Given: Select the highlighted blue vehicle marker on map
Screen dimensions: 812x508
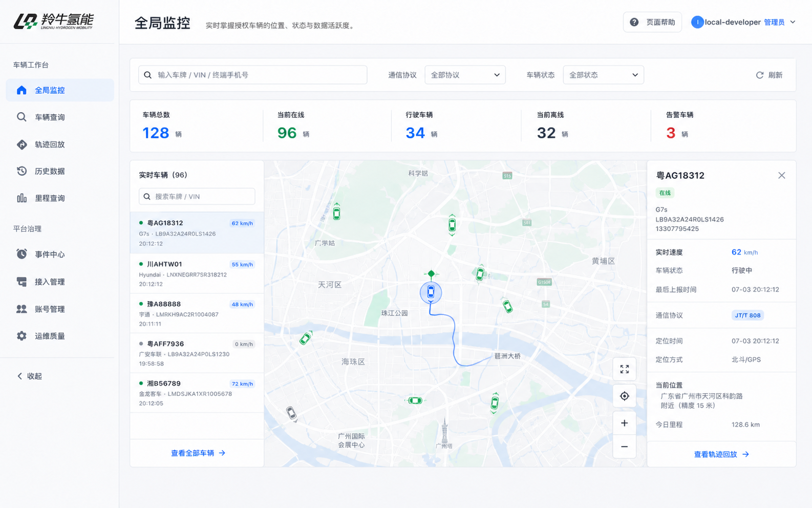Looking at the screenshot, I should point(431,292).
